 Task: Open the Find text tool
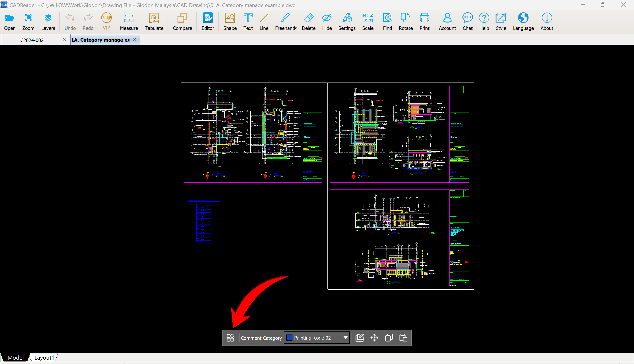click(387, 22)
